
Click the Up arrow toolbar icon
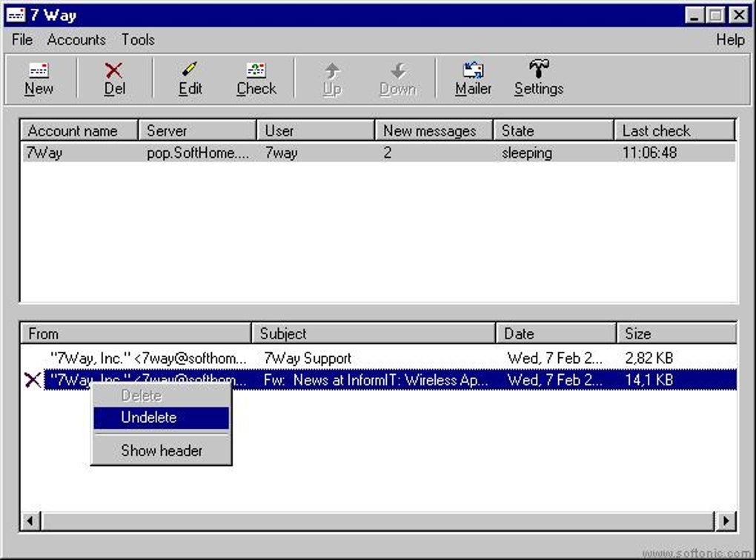coord(332,71)
